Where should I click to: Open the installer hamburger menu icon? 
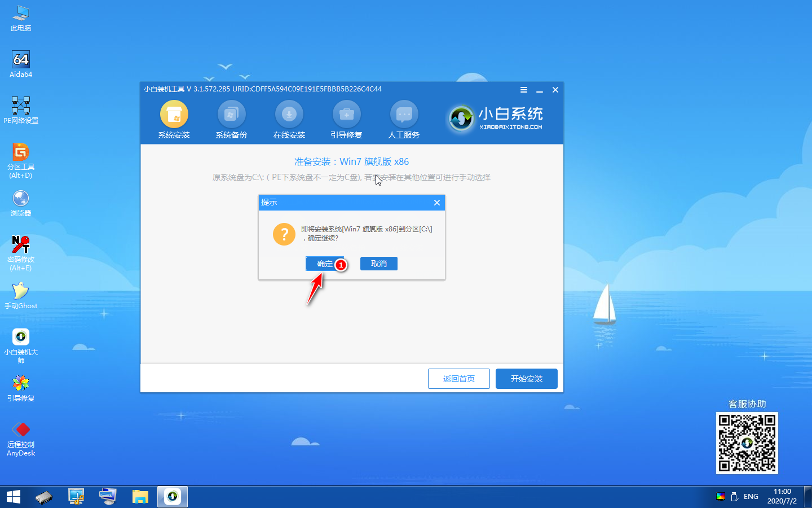pos(524,90)
